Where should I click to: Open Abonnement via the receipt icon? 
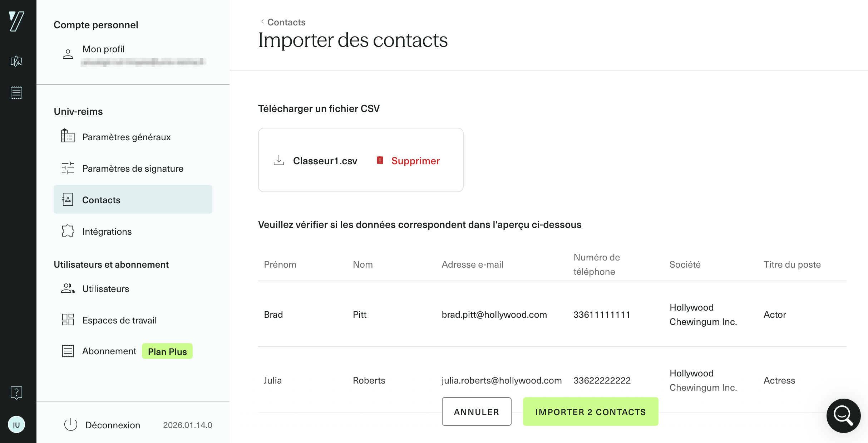[68, 351]
